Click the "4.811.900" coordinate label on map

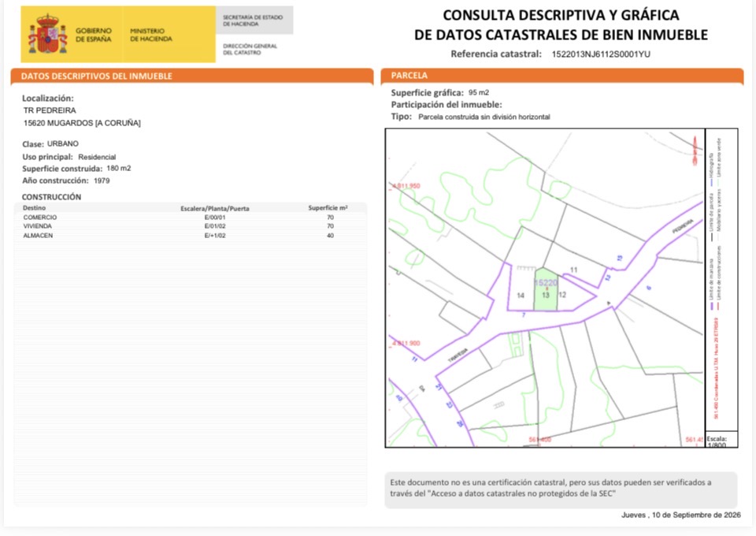[406, 344]
